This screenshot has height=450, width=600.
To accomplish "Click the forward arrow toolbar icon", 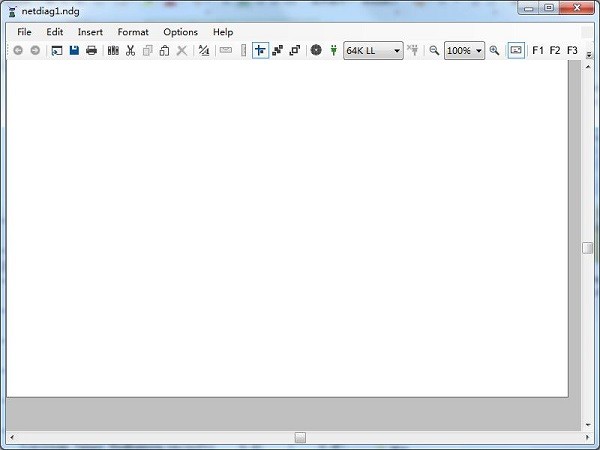I will [x=35, y=50].
